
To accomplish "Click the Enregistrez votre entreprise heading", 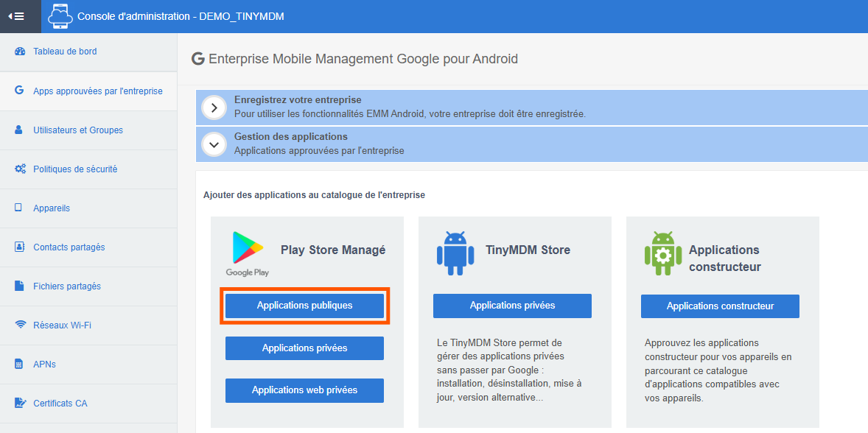I will pyautogui.click(x=298, y=100).
